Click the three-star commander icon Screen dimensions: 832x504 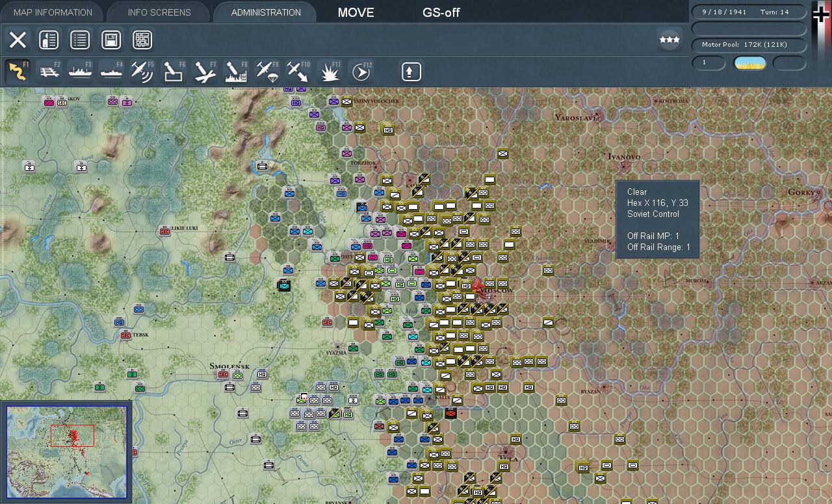coord(669,40)
